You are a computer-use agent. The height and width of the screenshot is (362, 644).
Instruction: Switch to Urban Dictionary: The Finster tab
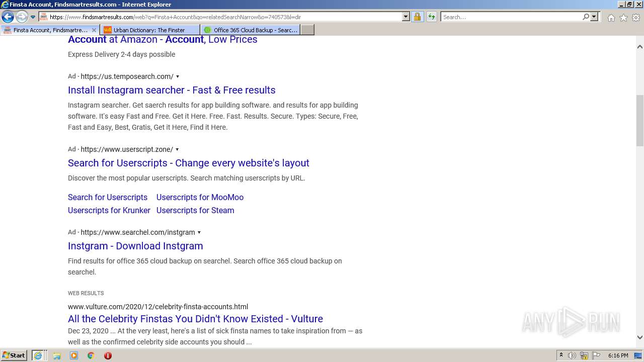click(149, 30)
